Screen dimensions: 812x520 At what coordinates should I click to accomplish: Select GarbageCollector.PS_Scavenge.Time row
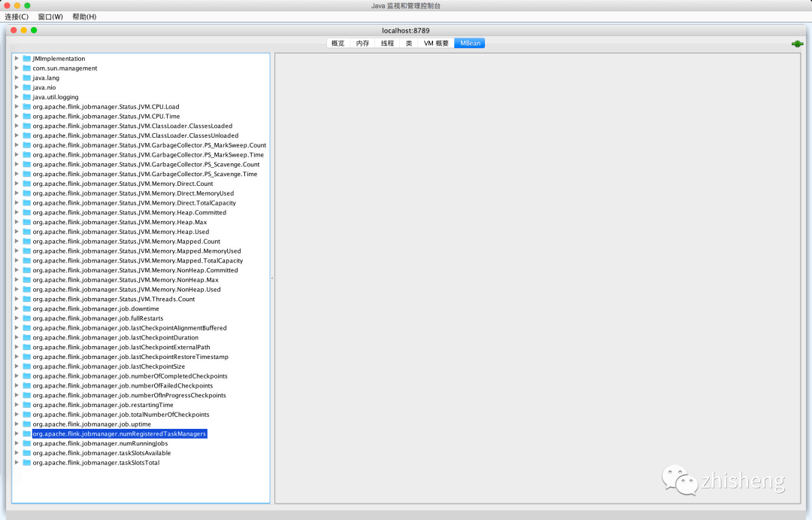pyautogui.click(x=145, y=174)
